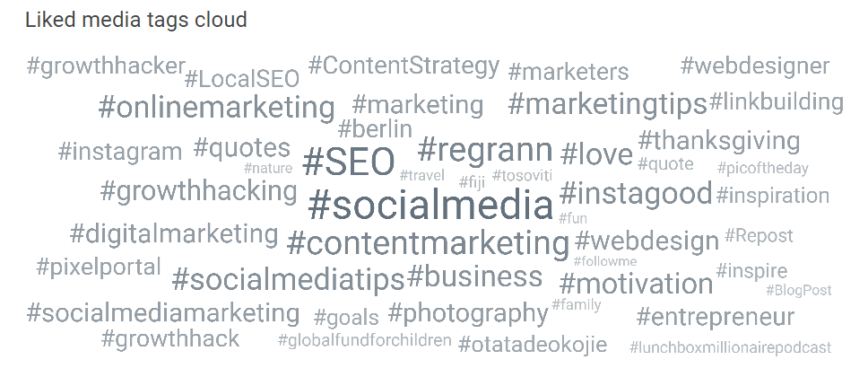This screenshot has height=377, width=868.
Task: Select the #ContentStrategy hashtag
Action: click(x=404, y=66)
